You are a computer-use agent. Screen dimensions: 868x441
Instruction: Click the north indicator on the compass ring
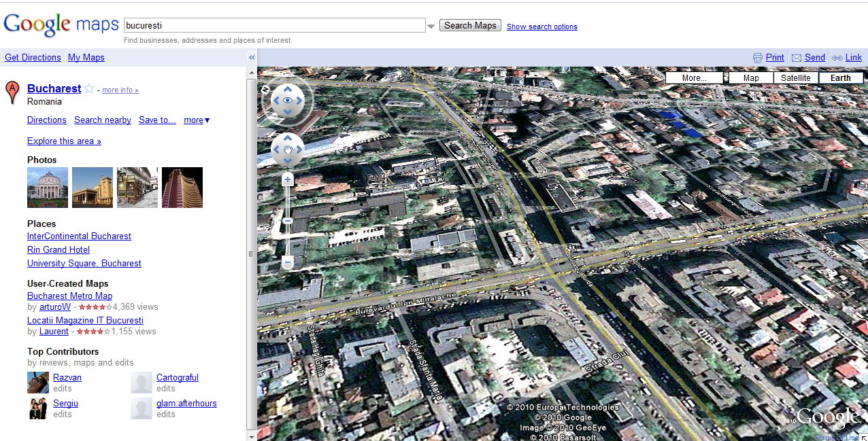pyautogui.click(x=264, y=89)
